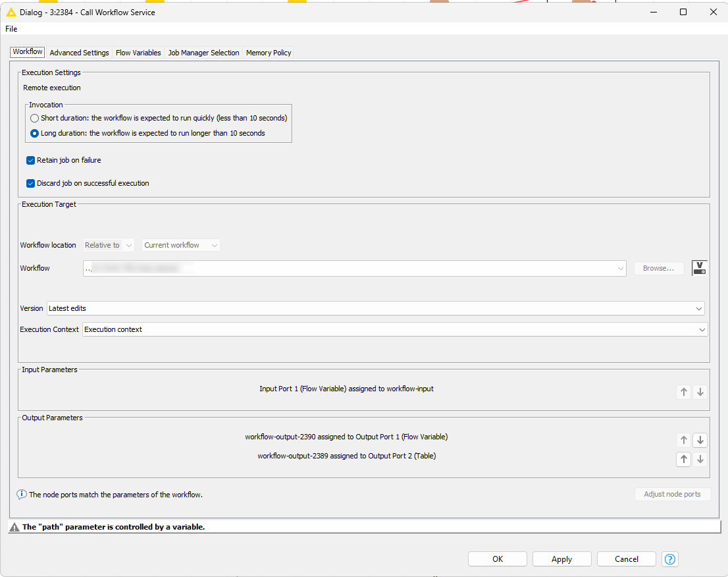The height and width of the screenshot is (577, 728).
Task: Open the File menu
Action: pos(11,29)
